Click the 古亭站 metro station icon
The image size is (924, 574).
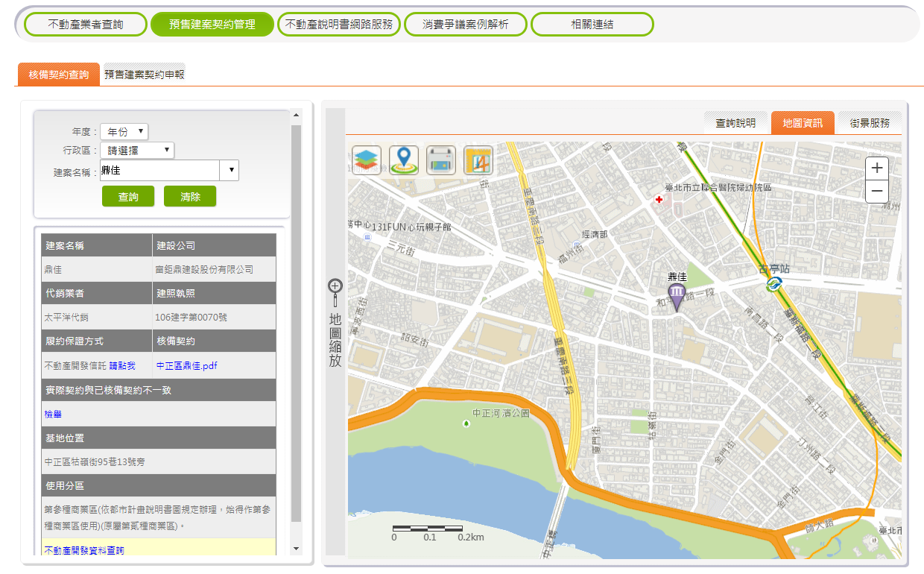coord(774,284)
